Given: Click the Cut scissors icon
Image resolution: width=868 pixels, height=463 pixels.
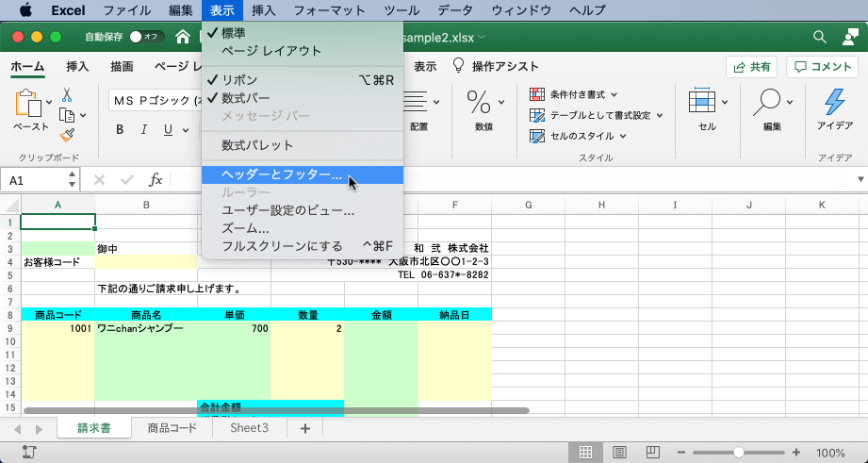Looking at the screenshot, I should pyautogui.click(x=67, y=94).
